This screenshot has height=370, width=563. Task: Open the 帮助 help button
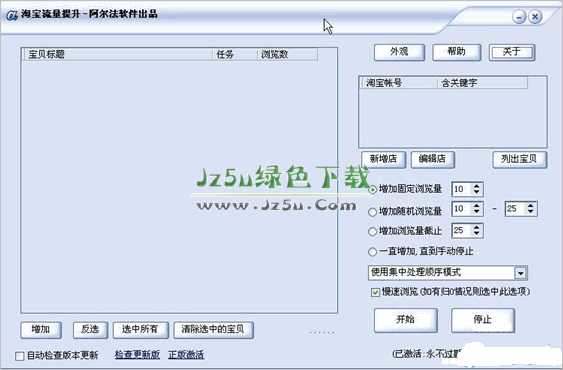457,52
